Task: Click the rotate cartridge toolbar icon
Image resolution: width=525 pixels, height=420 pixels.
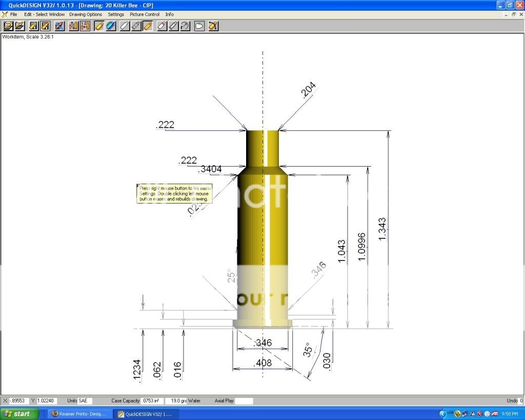Action: click(x=185, y=26)
